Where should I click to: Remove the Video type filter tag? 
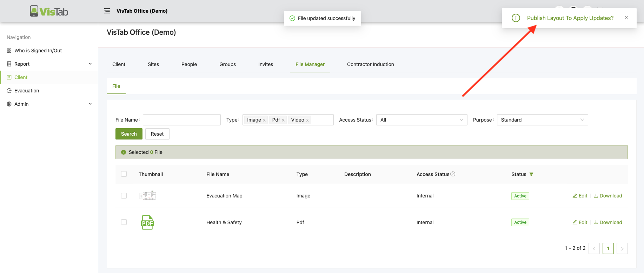click(x=307, y=120)
